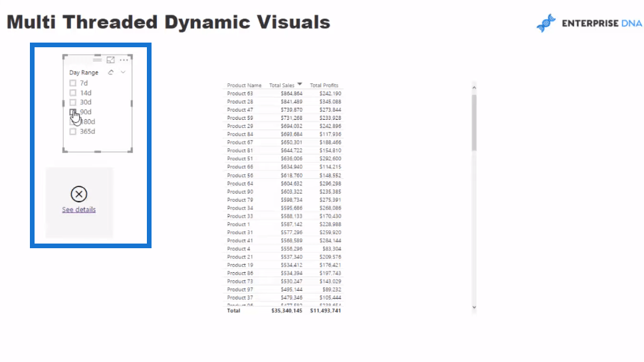
Task: Sort by Total Profits column header
Action: (x=324, y=85)
